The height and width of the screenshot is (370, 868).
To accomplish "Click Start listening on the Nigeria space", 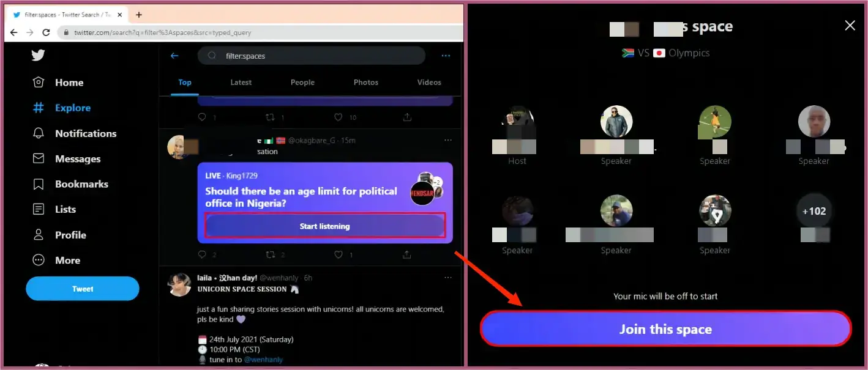I will click(324, 226).
